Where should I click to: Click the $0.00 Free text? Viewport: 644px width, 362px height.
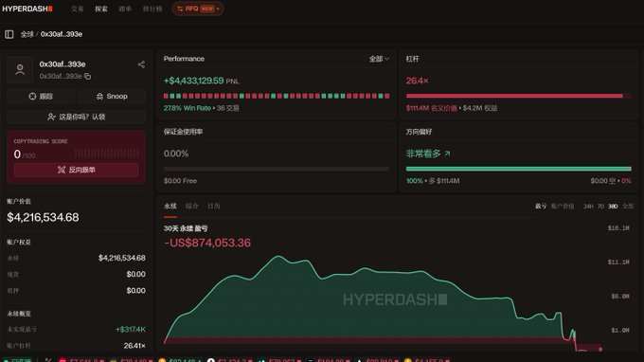coord(180,181)
